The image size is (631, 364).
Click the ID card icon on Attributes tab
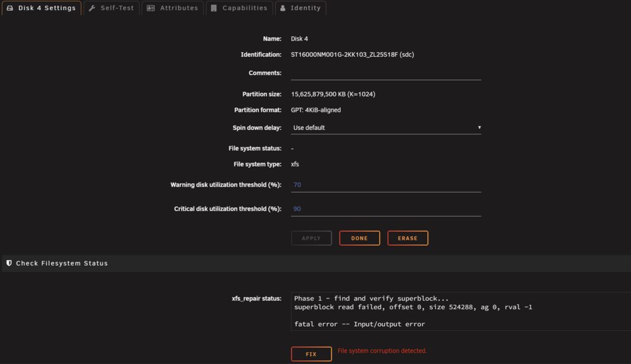(151, 8)
